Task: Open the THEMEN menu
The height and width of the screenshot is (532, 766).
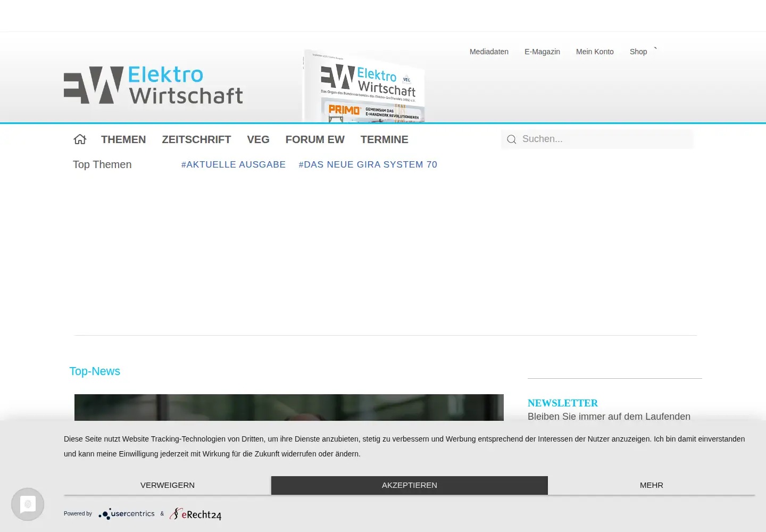Action: pyautogui.click(x=123, y=139)
